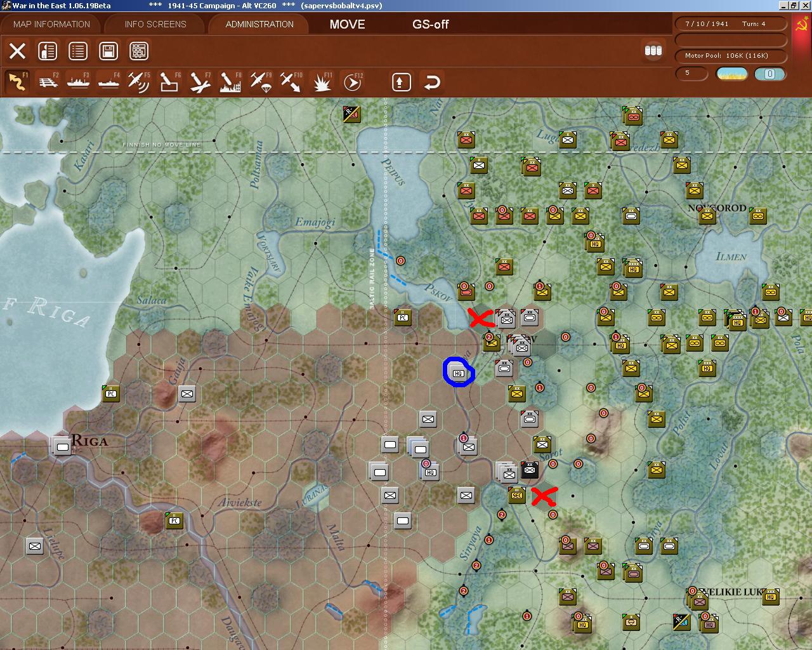
Task: Click the Emajogi river label
Action: (x=315, y=222)
